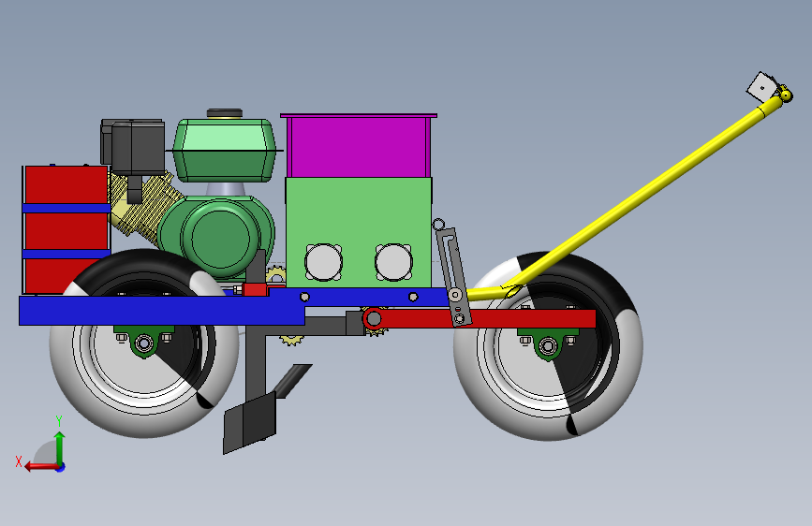Select the grey plate at the handlebar tip
Viewport: 812px width, 526px height.
pyautogui.click(x=762, y=87)
